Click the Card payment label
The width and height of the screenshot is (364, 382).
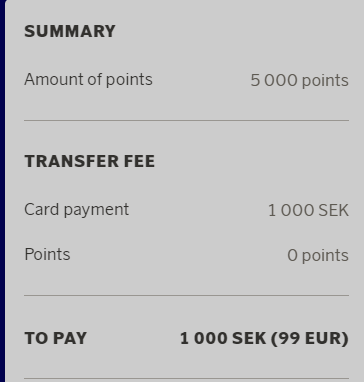(x=76, y=210)
